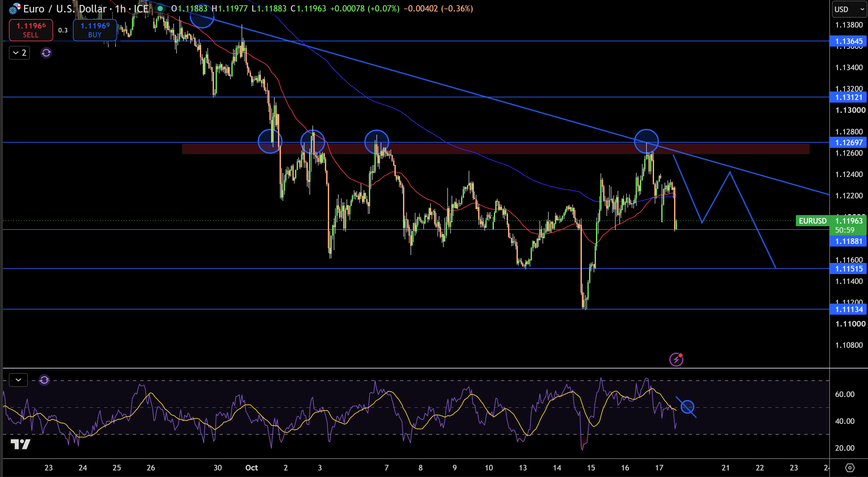Select the 1.13121 price level label
This screenshot has height=477, width=868.
click(x=848, y=97)
